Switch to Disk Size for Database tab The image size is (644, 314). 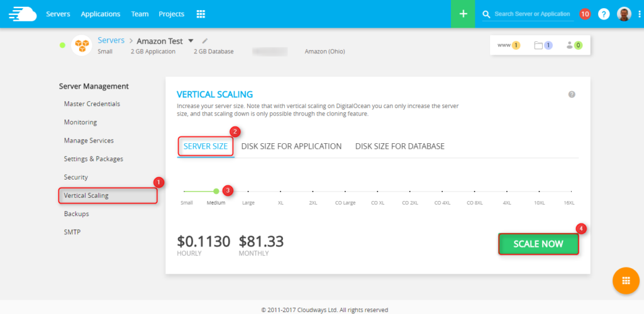pyautogui.click(x=400, y=146)
